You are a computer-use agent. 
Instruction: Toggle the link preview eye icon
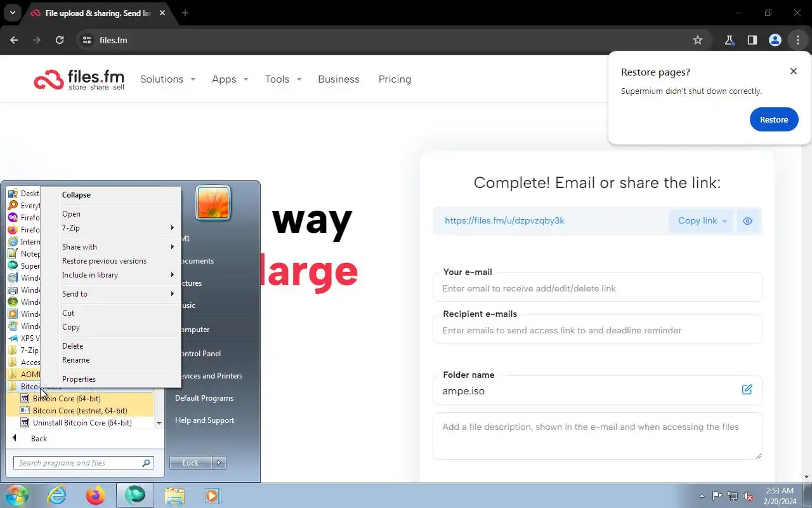pyautogui.click(x=748, y=221)
